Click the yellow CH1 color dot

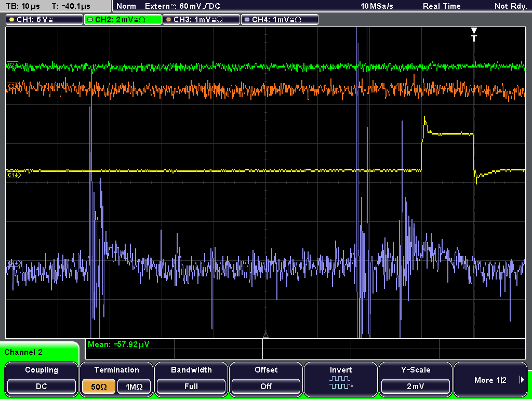tap(12, 20)
